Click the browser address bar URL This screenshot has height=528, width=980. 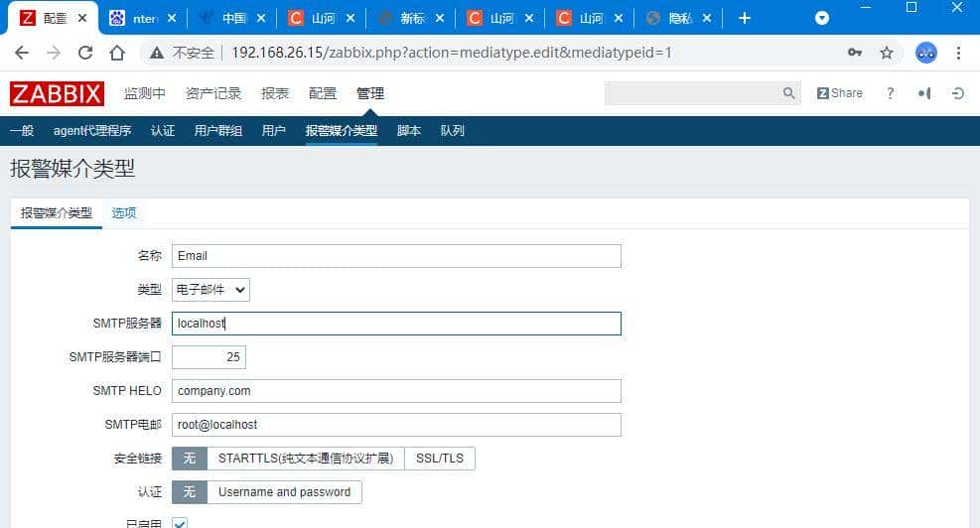pyautogui.click(x=451, y=54)
